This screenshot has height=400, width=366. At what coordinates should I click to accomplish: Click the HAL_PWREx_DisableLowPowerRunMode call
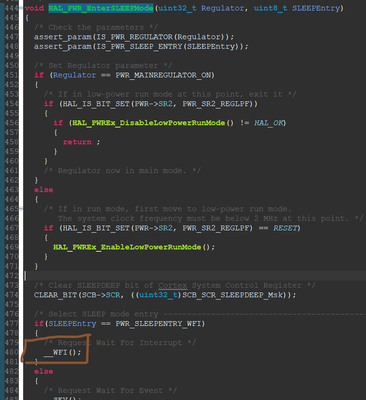(149, 123)
